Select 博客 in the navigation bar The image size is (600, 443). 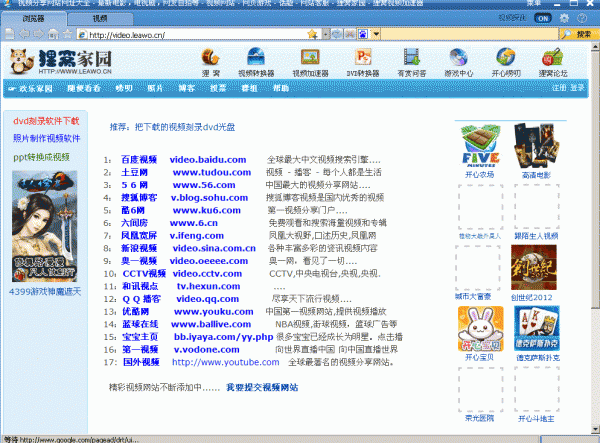[x=186, y=88]
